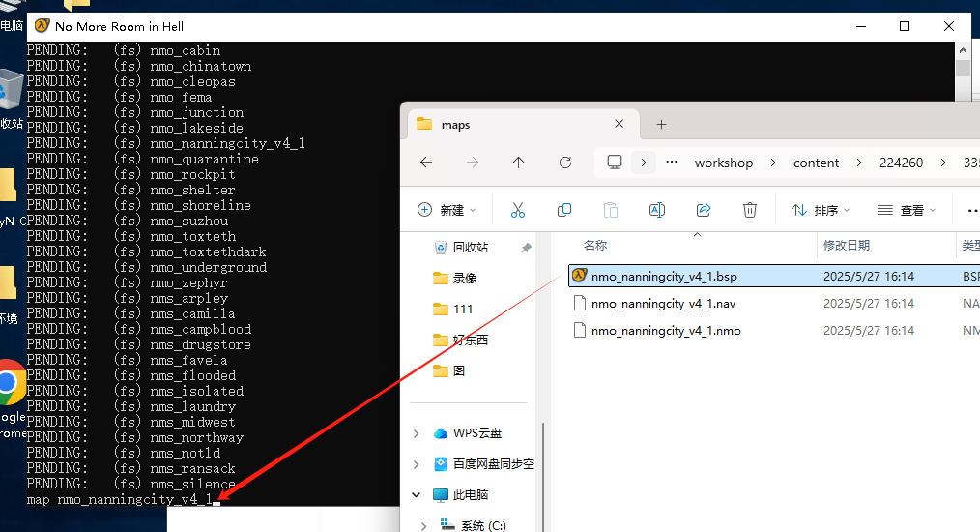Click the Rename icon in toolbar
Screen dimensions: 980x532
click(657, 210)
